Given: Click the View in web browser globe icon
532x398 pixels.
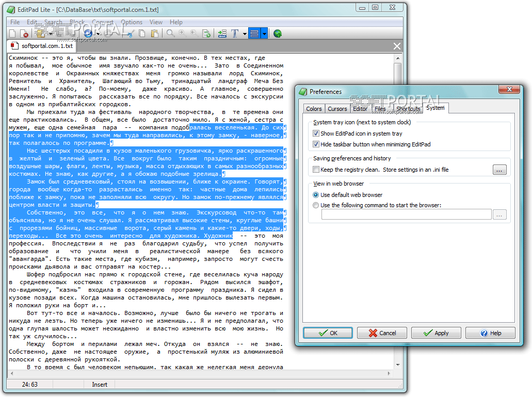Looking at the screenshot, I should pos(278,33).
